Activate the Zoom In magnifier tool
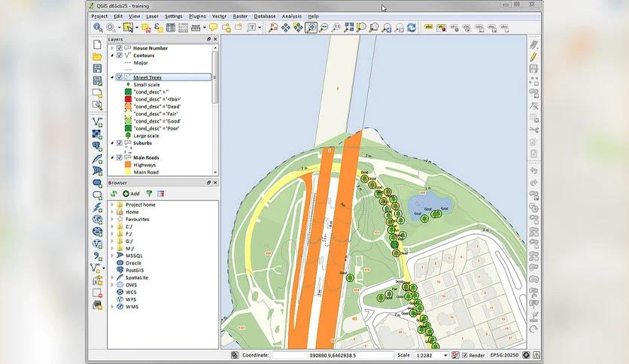 pyautogui.click(x=311, y=27)
